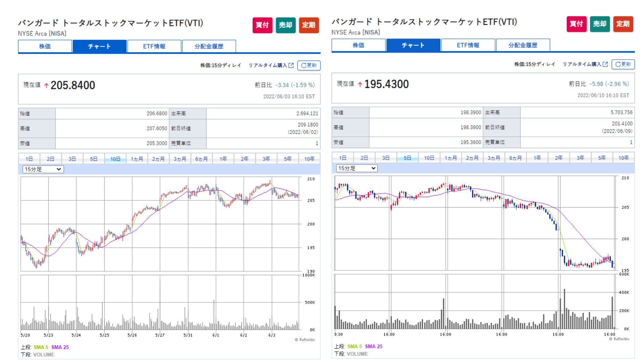Expand the 15分足 dropdown in right chart
This screenshot has width=644, height=362.
pyautogui.click(x=357, y=168)
